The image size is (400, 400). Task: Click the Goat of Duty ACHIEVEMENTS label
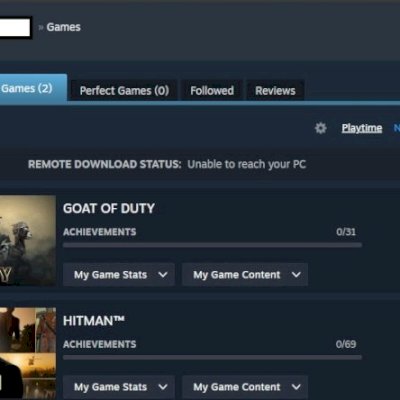pyautogui.click(x=99, y=232)
